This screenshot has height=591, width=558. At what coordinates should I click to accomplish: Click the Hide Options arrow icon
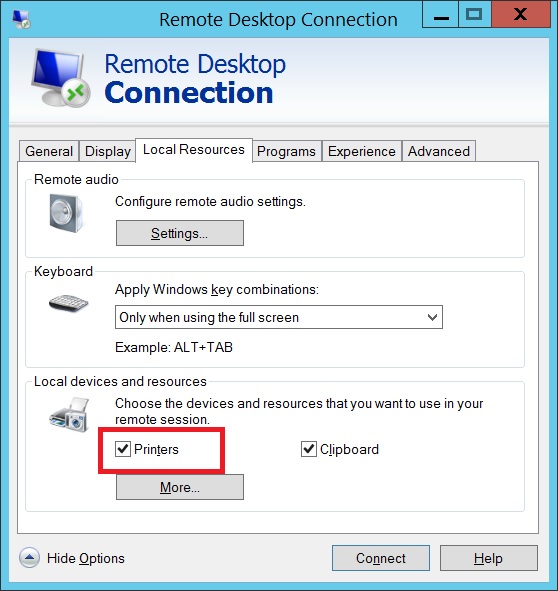point(29,557)
